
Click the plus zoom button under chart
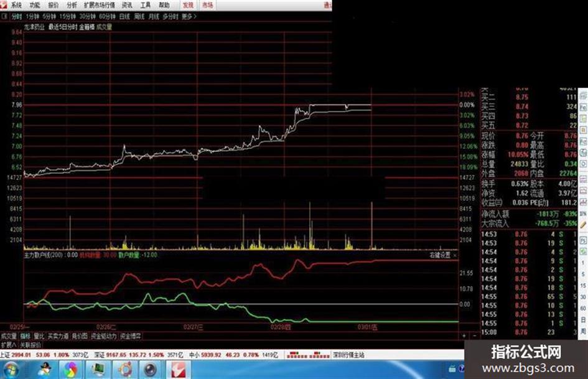[464, 336]
